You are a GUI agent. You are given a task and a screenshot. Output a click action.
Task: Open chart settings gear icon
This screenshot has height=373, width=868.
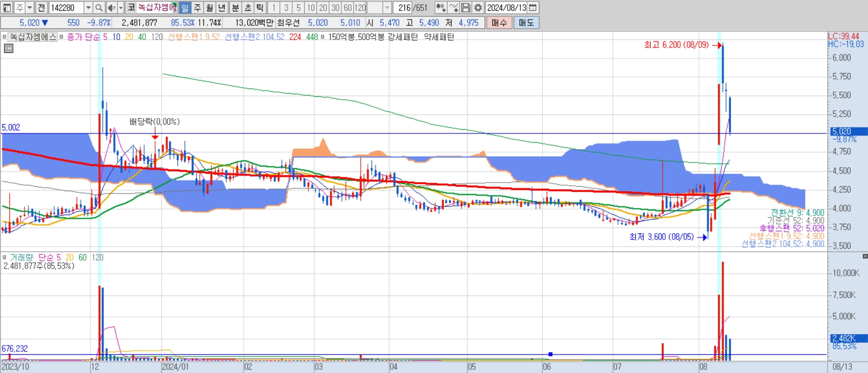click(478, 8)
